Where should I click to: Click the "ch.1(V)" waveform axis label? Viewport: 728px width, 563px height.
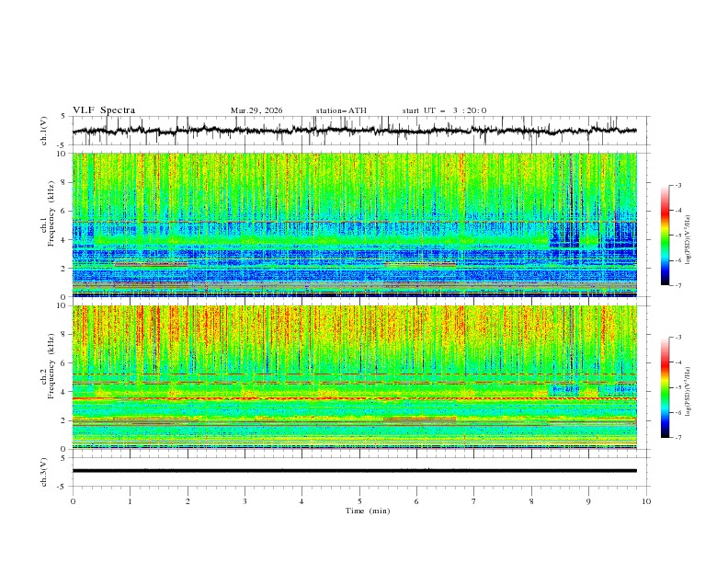pyautogui.click(x=44, y=131)
